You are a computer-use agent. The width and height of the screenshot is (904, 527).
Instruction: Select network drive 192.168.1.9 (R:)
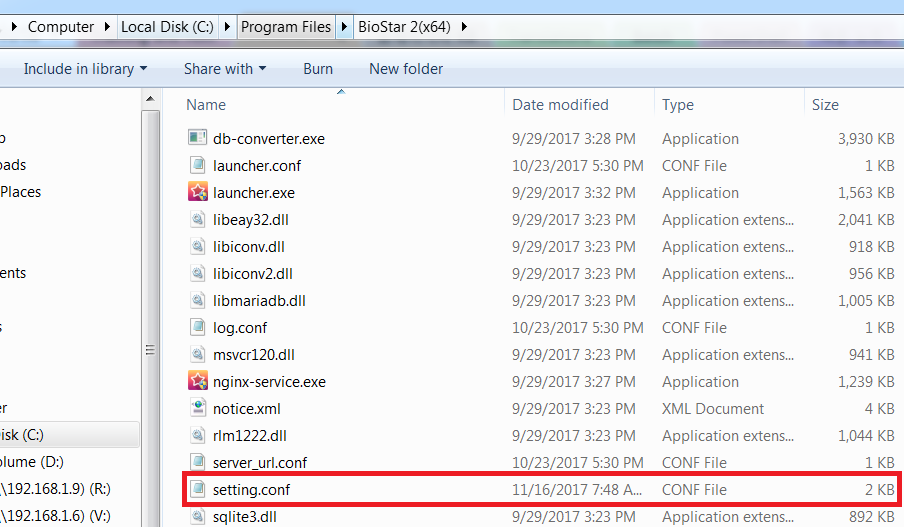(x=55, y=489)
